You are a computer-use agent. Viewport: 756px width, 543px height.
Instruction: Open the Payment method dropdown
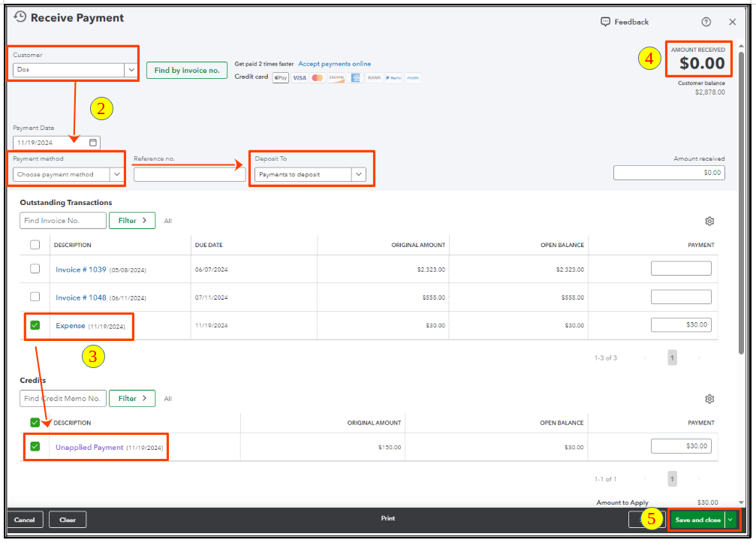(117, 173)
